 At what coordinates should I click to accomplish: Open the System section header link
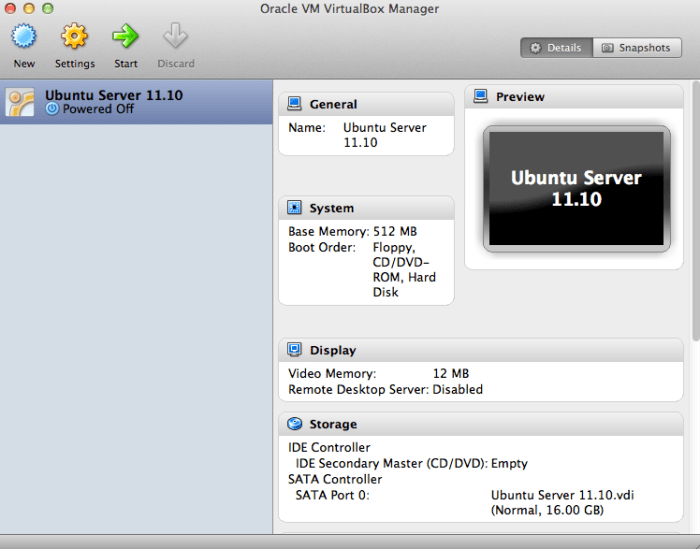tap(331, 208)
